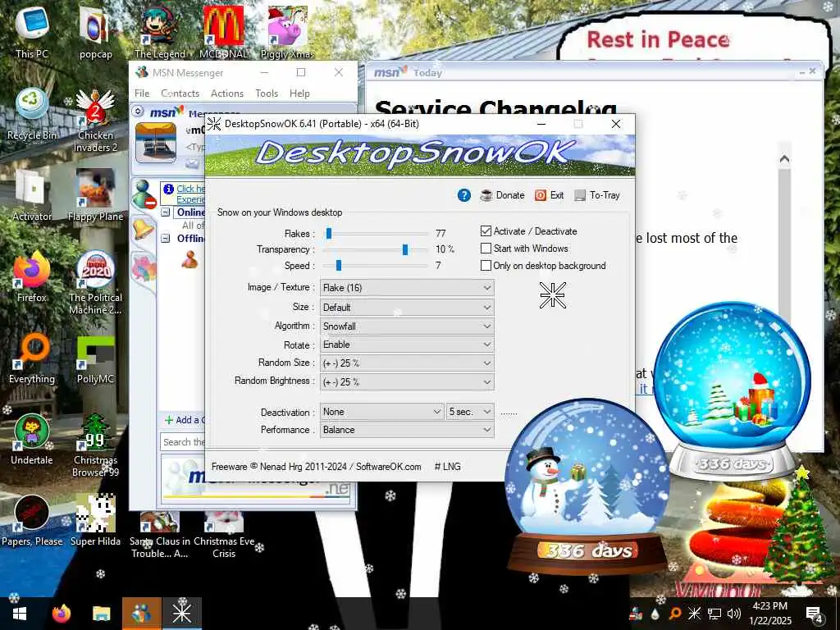The height and width of the screenshot is (630, 840).
Task: Launch Papers, Please shortcut
Action: [x=32, y=521]
